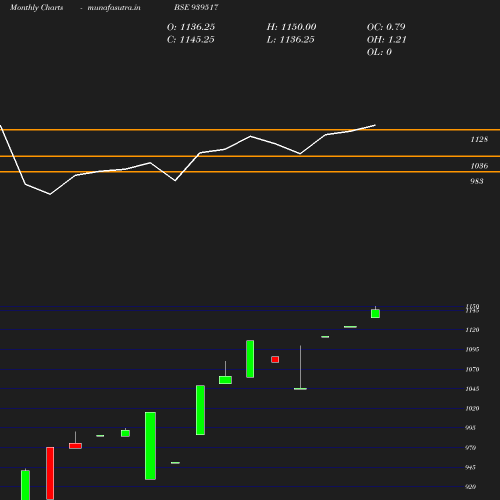Screen dimensions: 500x500
Task: Click the 1036 level label
Action: click(x=479, y=166)
